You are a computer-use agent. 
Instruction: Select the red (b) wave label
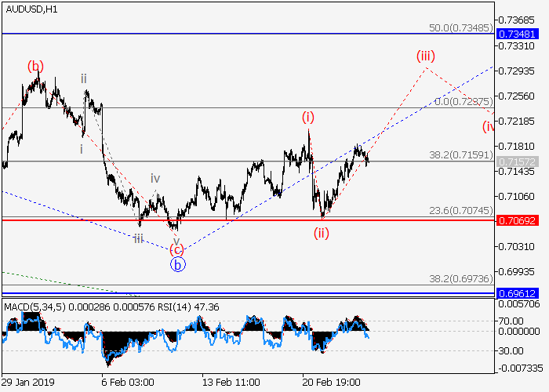point(36,66)
